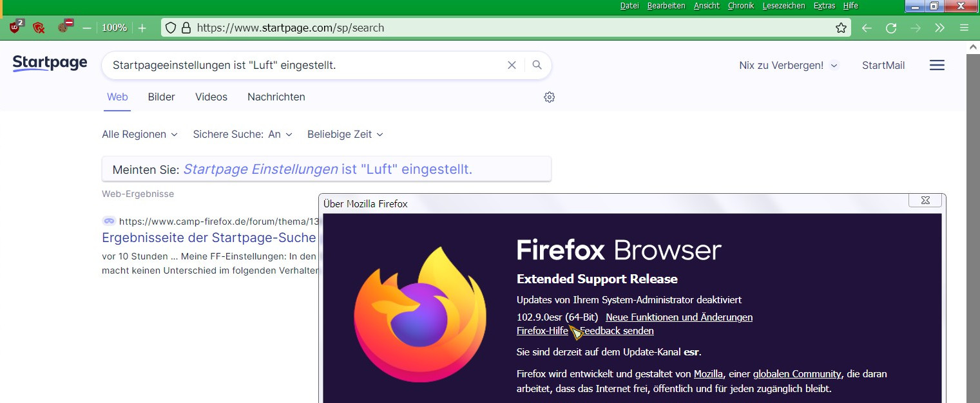Open the cookie blocker extension icon

pos(64,27)
